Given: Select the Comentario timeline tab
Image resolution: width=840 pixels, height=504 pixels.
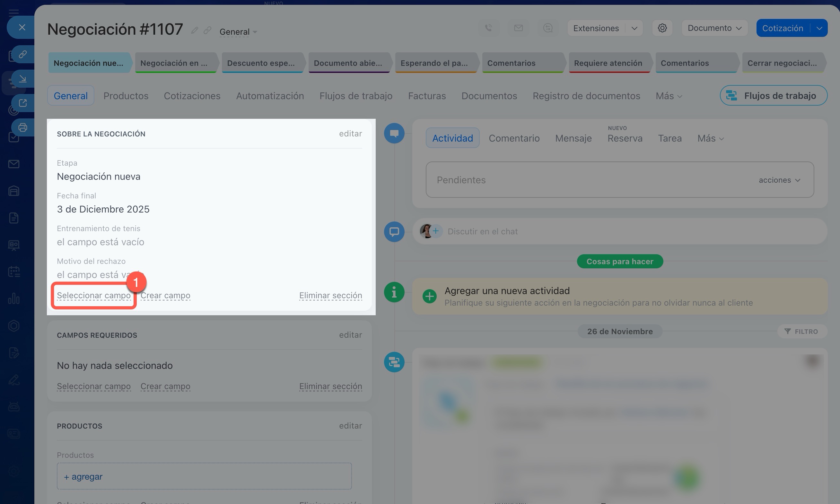Looking at the screenshot, I should pos(514,138).
